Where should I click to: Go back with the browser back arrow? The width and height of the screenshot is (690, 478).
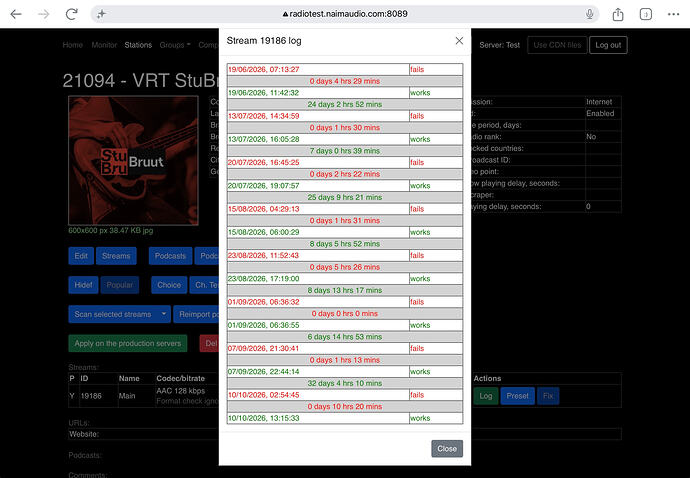[16, 14]
